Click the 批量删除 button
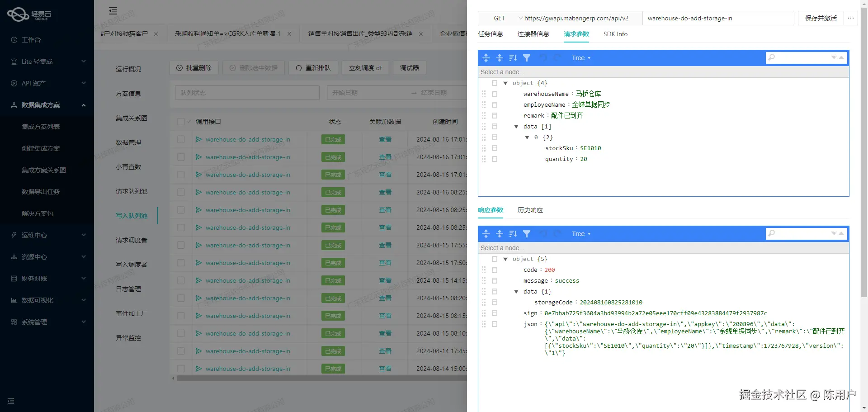 [194, 68]
